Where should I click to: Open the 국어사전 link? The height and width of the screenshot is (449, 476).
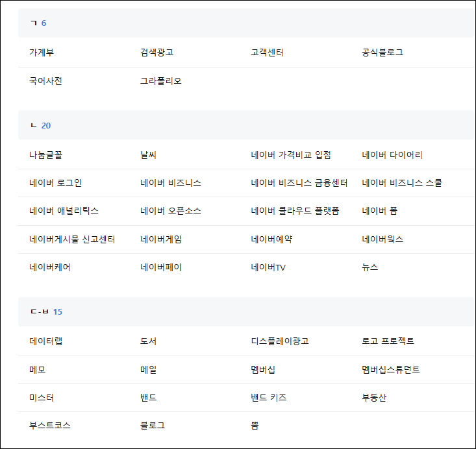click(45, 81)
